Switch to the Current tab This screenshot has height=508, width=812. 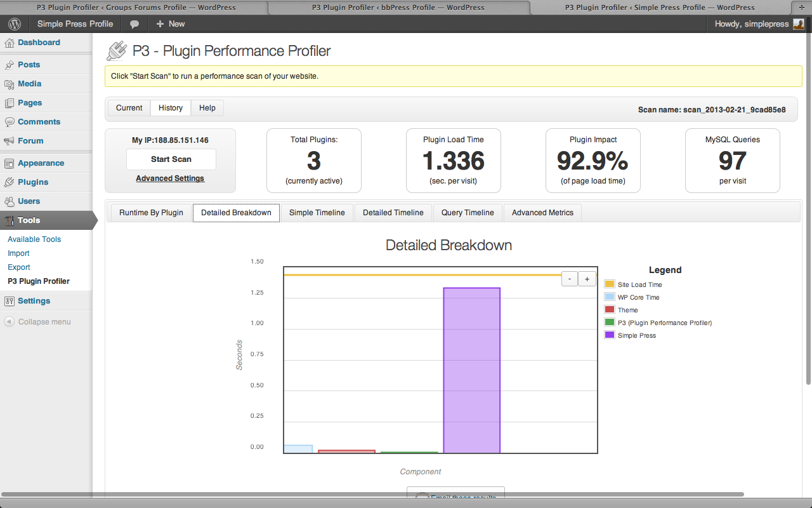coord(129,108)
